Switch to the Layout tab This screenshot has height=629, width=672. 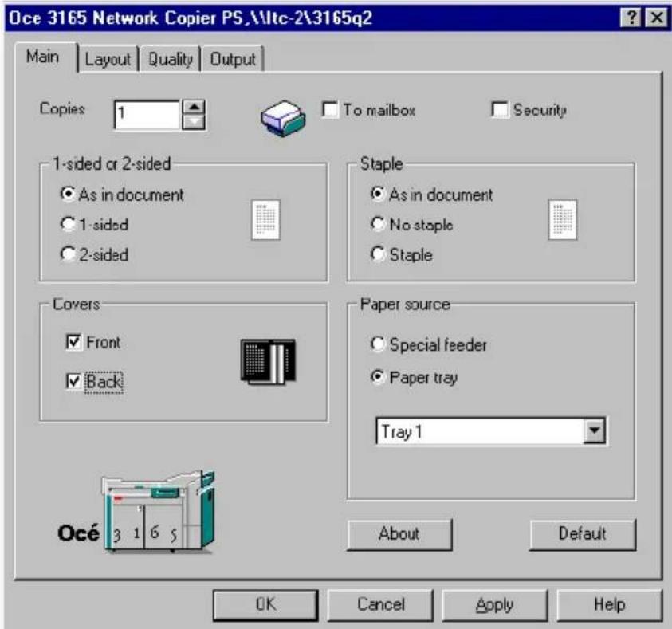pyautogui.click(x=108, y=59)
